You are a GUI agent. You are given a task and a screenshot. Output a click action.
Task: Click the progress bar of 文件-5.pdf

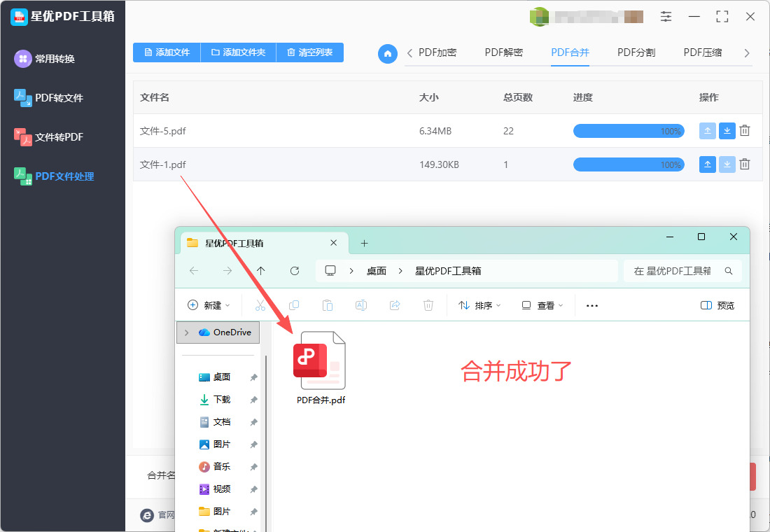[x=629, y=131]
